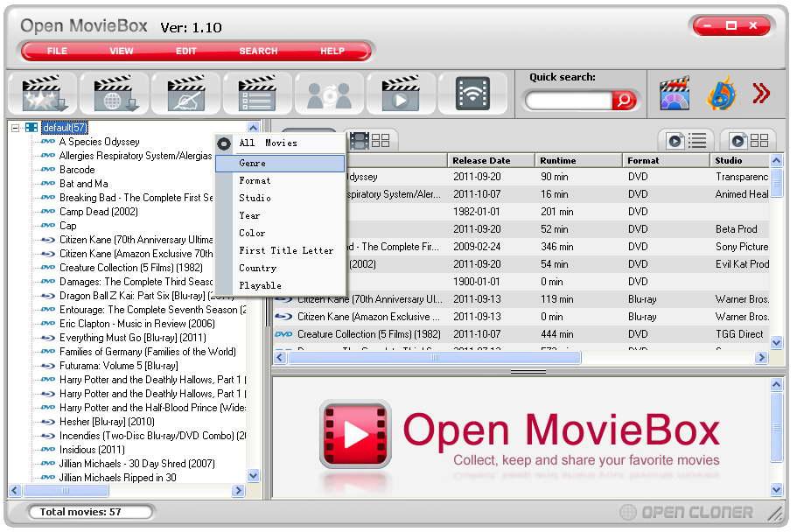Choose Studio in the grouping menu

click(x=280, y=198)
